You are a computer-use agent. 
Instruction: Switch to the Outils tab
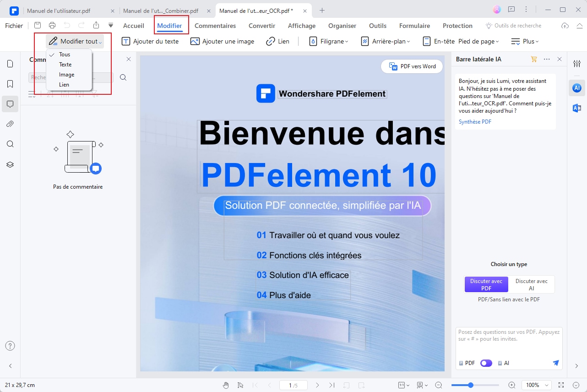click(378, 26)
